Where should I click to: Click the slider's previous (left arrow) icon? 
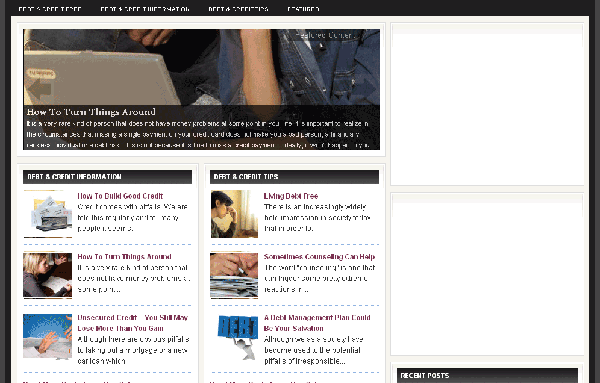[x=39, y=89]
